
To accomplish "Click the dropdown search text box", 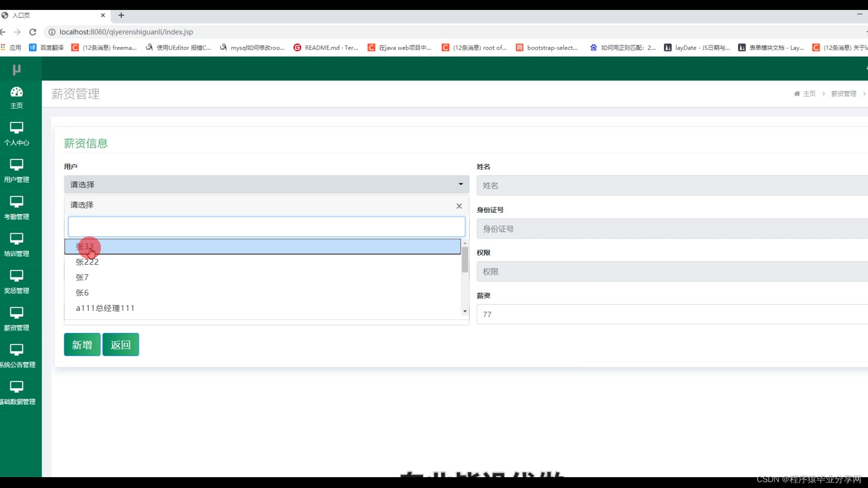I will [x=266, y=226].
